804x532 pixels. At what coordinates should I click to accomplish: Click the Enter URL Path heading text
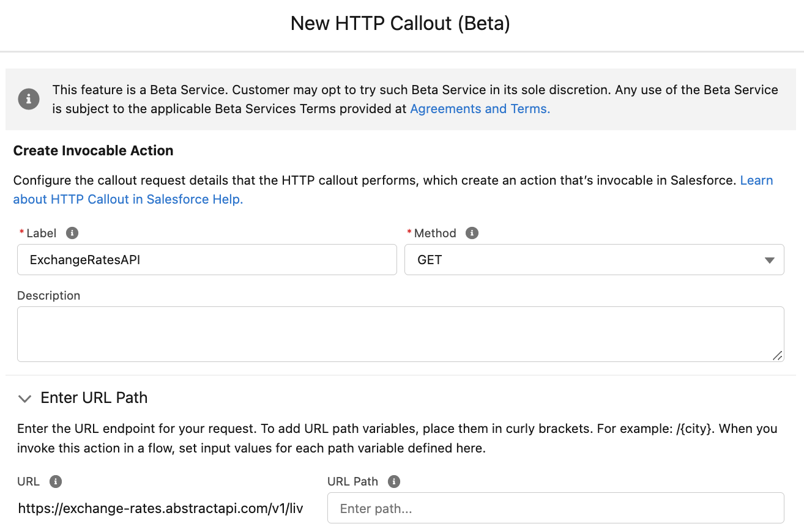(x=94, y=397)
